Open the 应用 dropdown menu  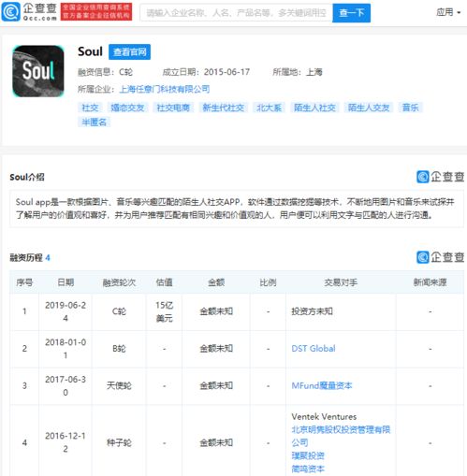point(448,12)
